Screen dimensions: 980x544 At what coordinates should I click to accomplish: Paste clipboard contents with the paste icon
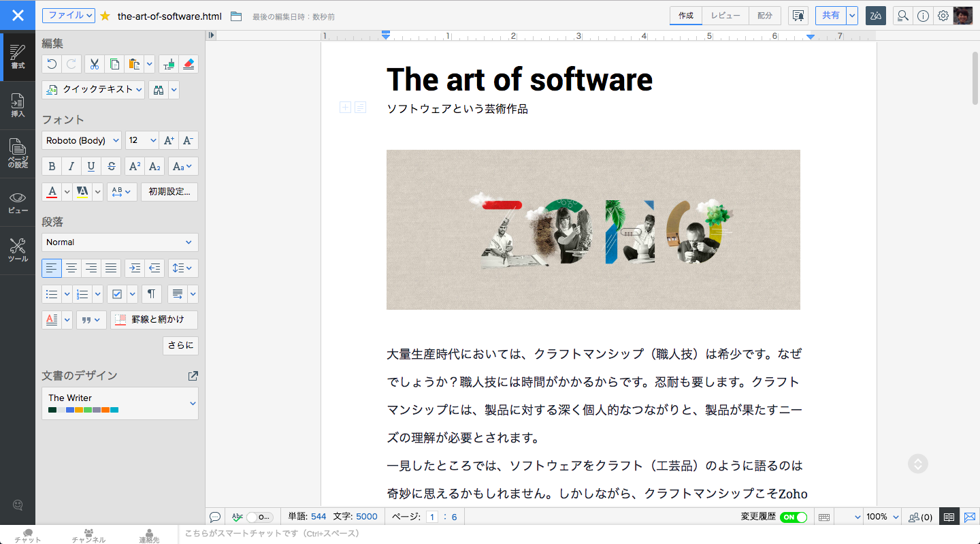(x=134, y=64)
